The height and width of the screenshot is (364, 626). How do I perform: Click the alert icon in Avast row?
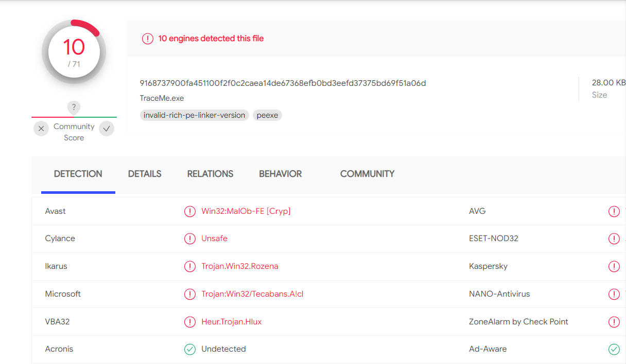click(190, 211)
